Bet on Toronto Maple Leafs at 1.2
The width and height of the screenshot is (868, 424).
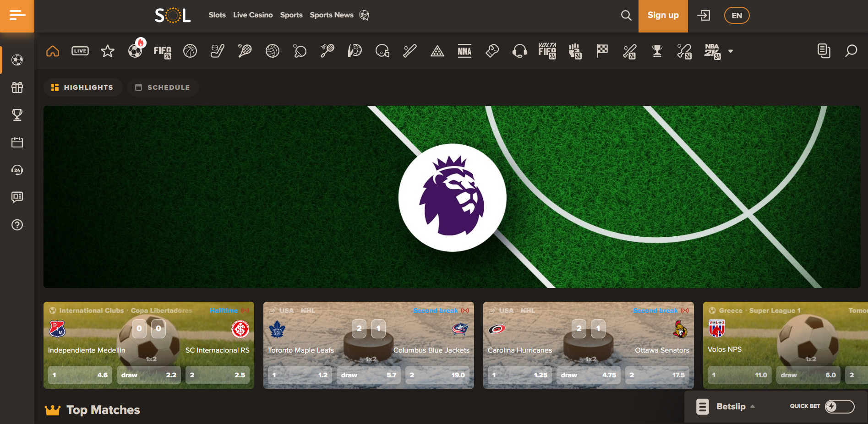(x=300, y=375)
